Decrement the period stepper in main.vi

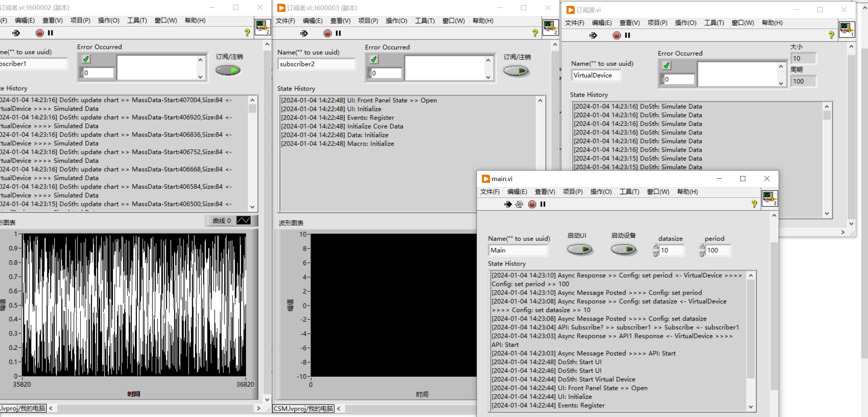coord(702,254)
